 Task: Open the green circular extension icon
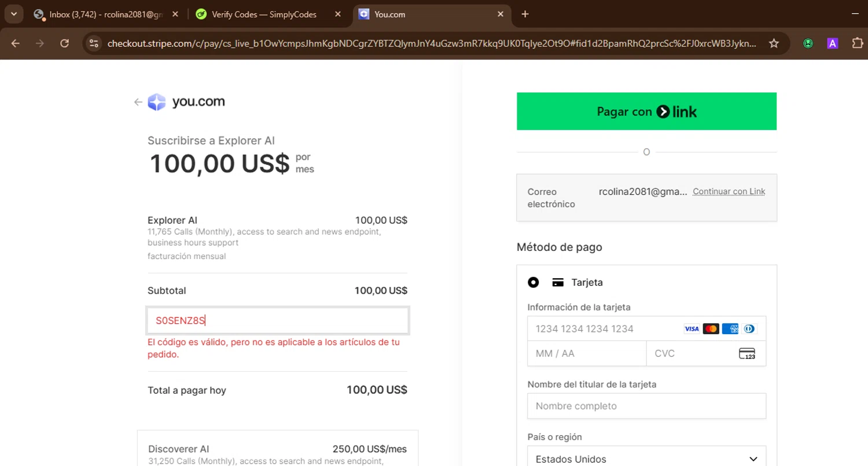pyautogui.click(x=808, y=43)
